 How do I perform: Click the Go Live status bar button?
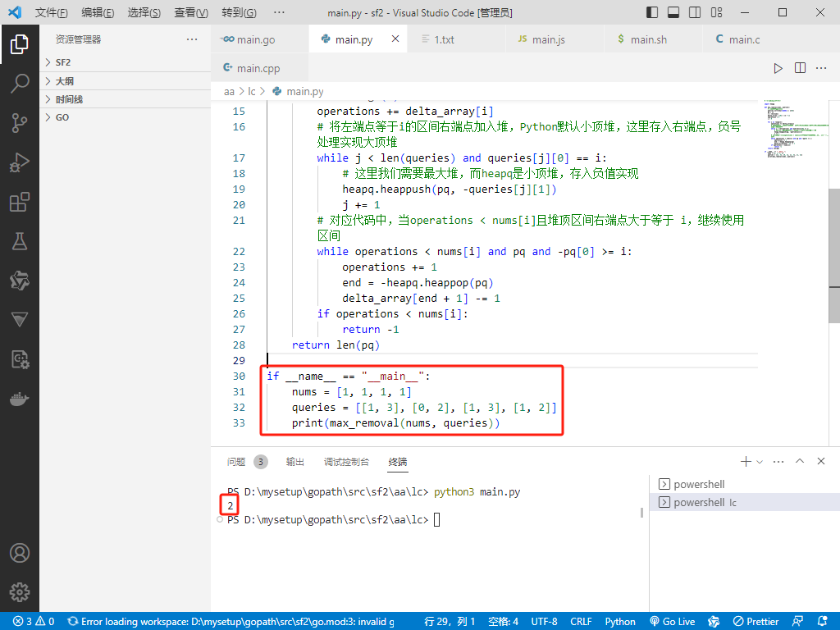pos(673,622)
